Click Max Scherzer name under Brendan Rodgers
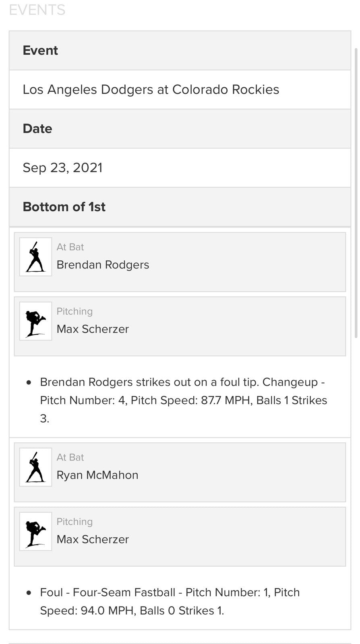Screen dimensions: 360x644 point(93,329)
